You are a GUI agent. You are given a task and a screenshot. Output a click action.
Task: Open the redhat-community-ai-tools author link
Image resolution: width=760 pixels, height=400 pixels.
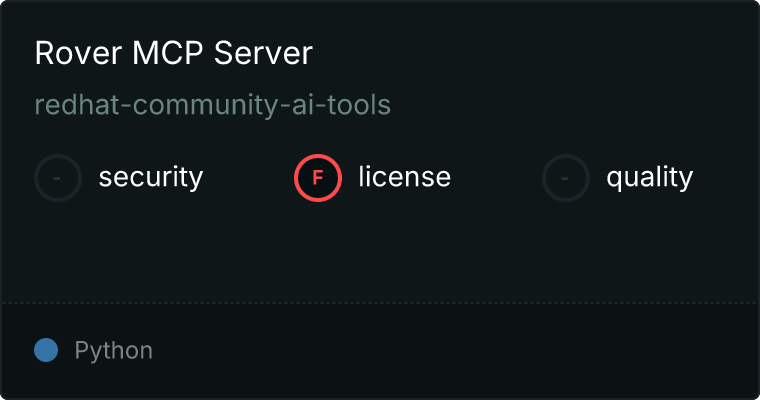pyautogui.click(x=212, y=105)
